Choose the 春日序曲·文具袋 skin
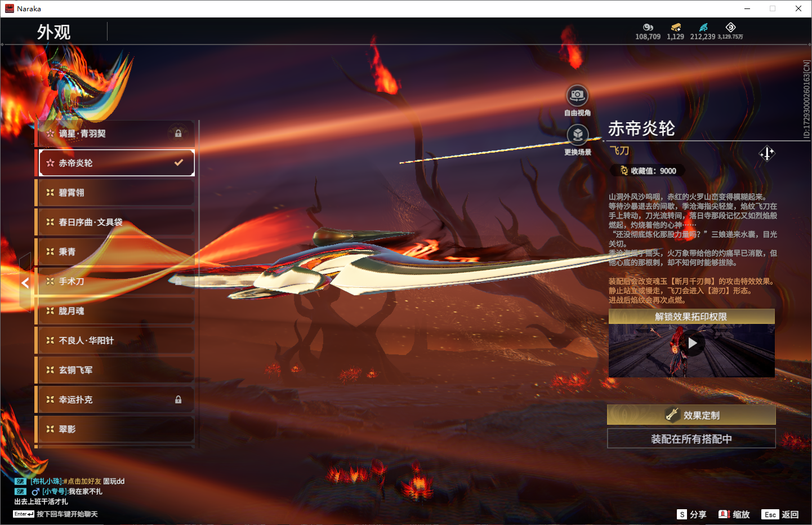Image resolution: width=812 pixels, height=525 pixels. (x=116, y=222)
